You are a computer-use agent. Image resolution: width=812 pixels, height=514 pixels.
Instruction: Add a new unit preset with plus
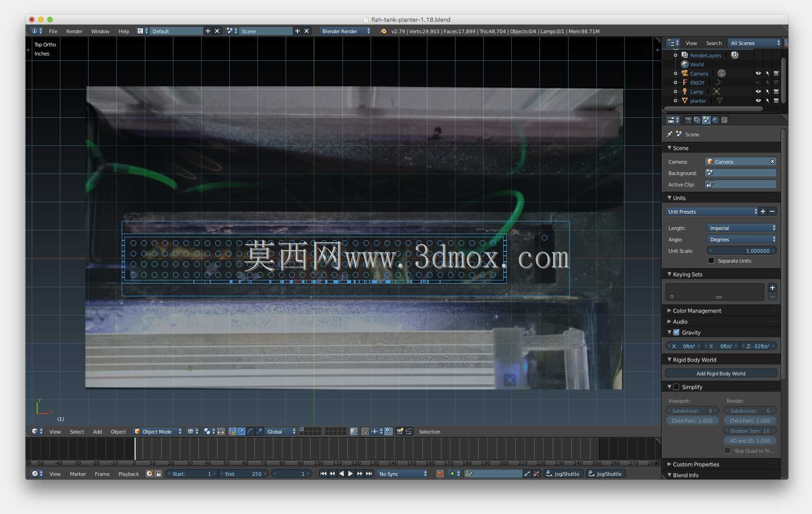pyautogui.click(x=763, y=211)
